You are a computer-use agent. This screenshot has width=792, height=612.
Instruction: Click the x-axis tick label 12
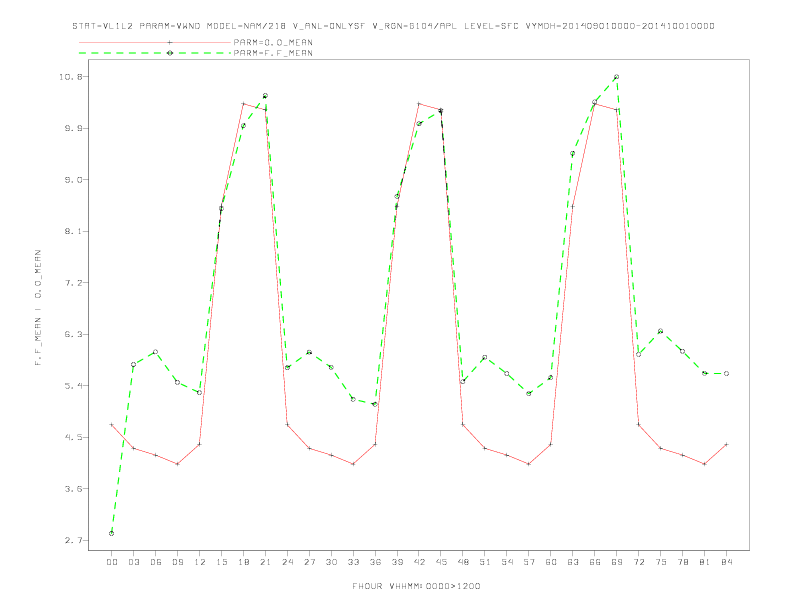199,562
